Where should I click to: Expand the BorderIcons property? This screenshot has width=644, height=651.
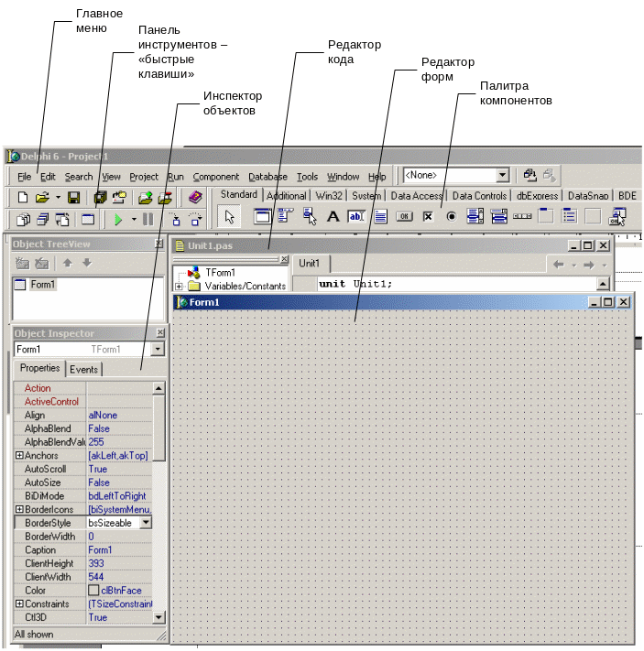[x=19, y=509]
